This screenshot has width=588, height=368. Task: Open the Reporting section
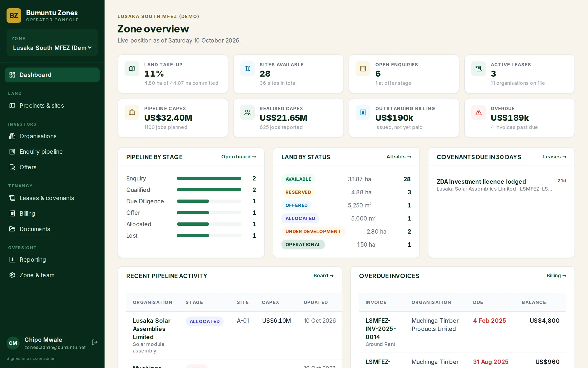pyautogui.click(x=52, y=260)
